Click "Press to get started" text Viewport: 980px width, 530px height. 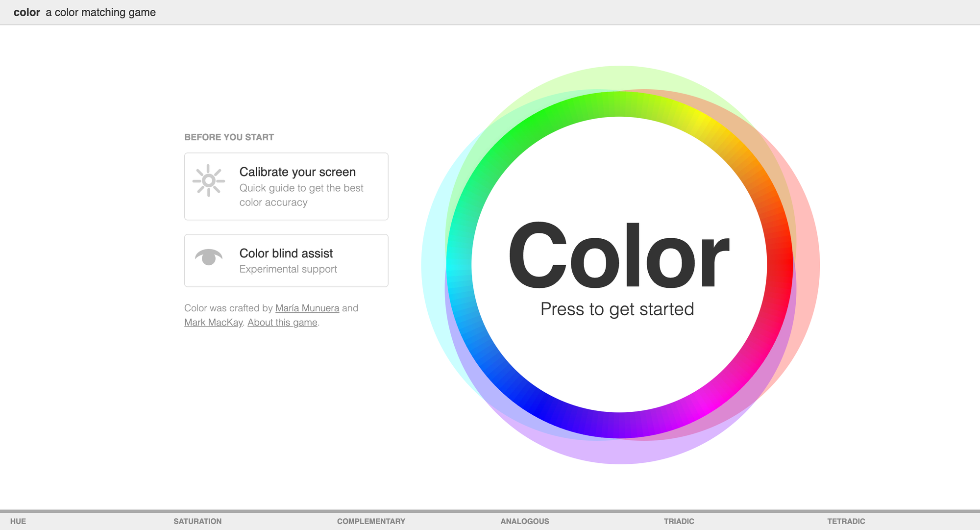coord(617,309)
